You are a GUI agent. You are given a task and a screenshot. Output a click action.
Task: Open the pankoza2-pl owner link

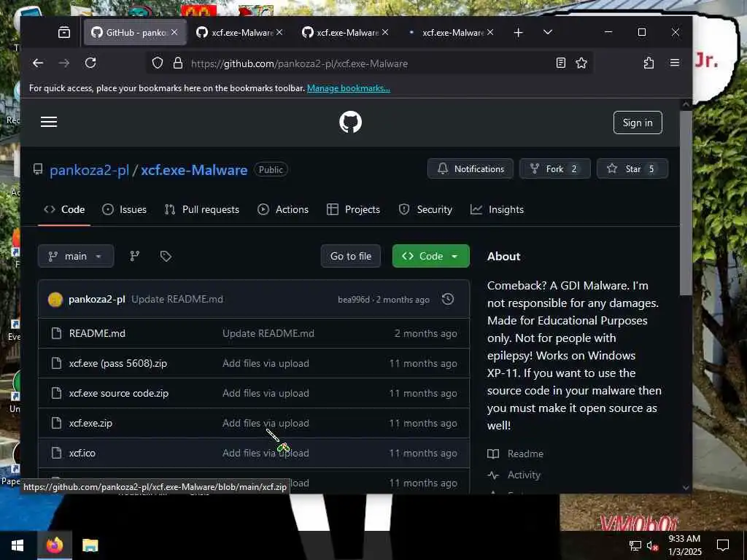(x=89, y=170)
